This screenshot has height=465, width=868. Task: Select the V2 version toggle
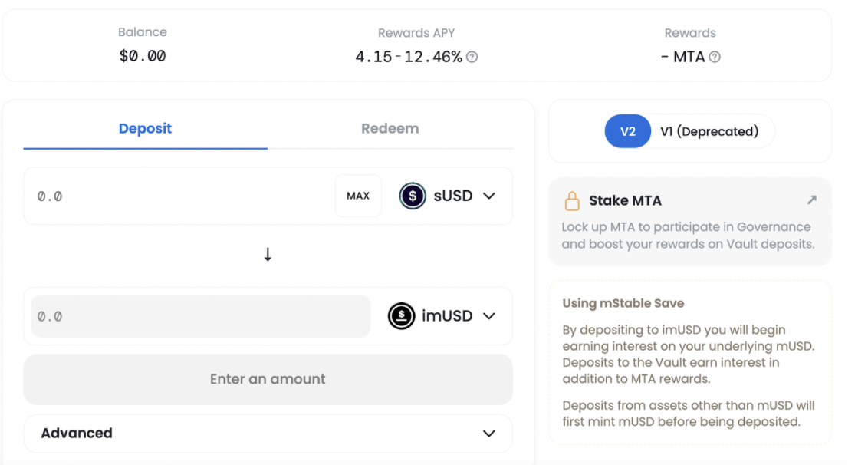(627, 130)
